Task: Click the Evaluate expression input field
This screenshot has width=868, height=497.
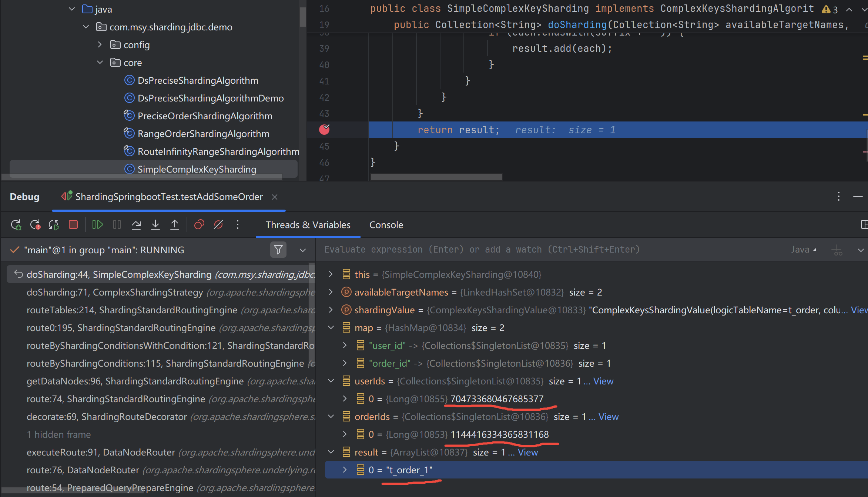Action: tap(481, 250)
